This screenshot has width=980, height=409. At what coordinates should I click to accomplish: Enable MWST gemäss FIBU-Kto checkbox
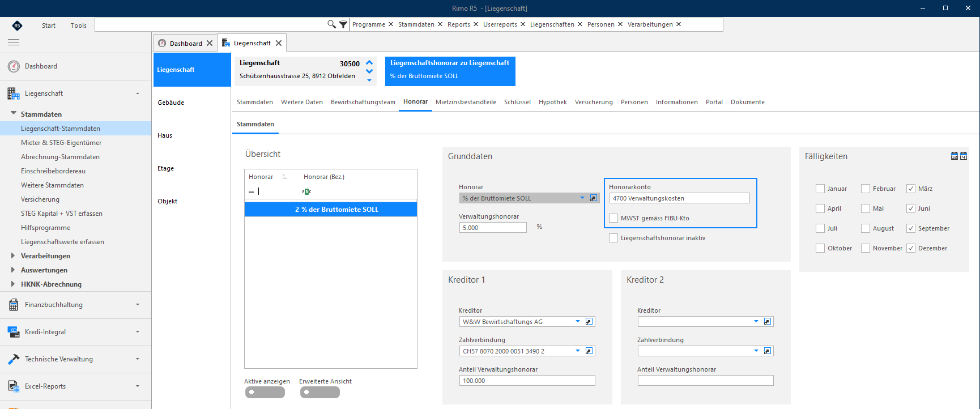613,218
